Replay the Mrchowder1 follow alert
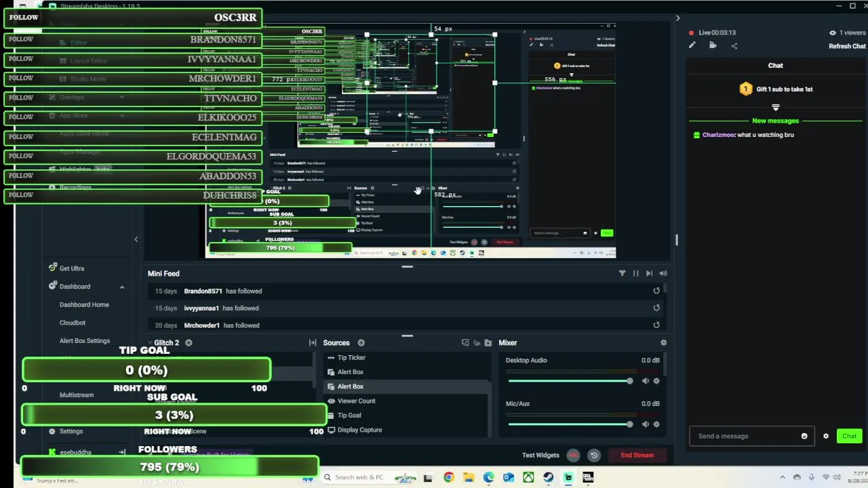This screenshot has height=488, width=868. 656,325
